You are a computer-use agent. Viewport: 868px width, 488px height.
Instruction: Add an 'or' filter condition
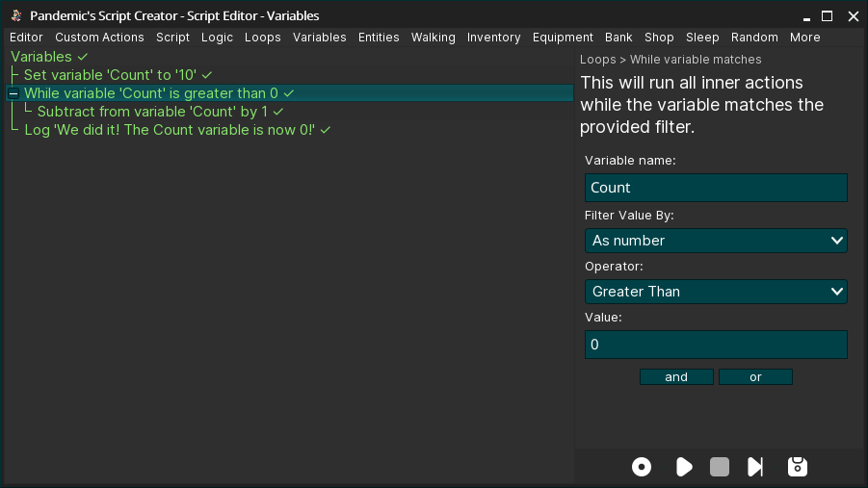(x=755, y=376)
